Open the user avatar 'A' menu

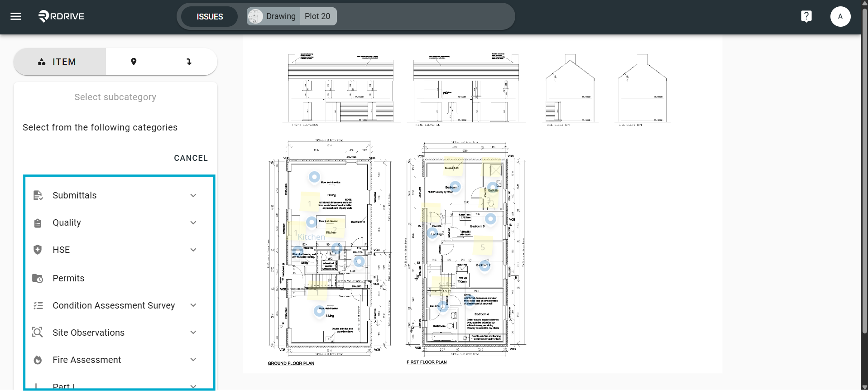point(840,16)
